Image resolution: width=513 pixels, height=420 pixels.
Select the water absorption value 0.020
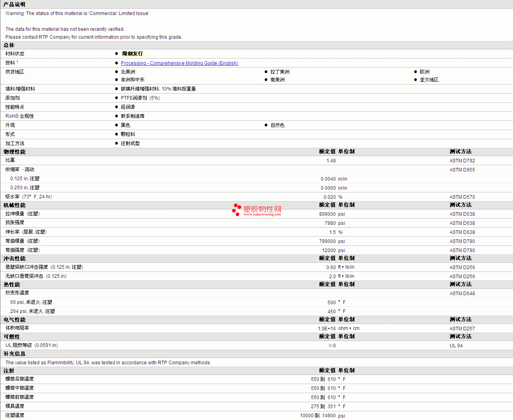tap(329, 197)
